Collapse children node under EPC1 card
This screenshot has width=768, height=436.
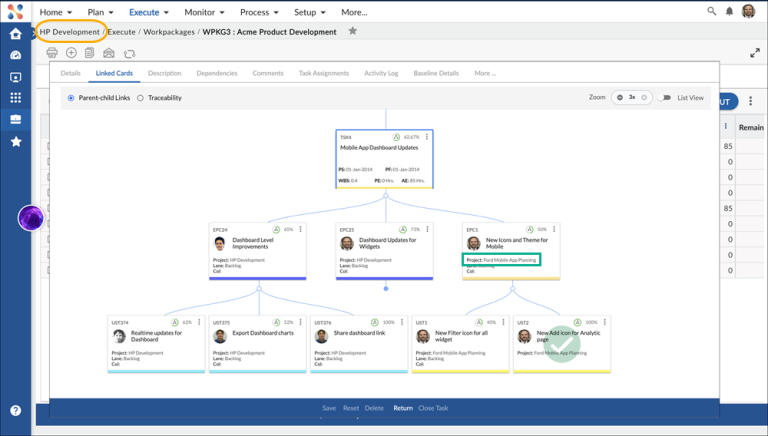point(513,289)
